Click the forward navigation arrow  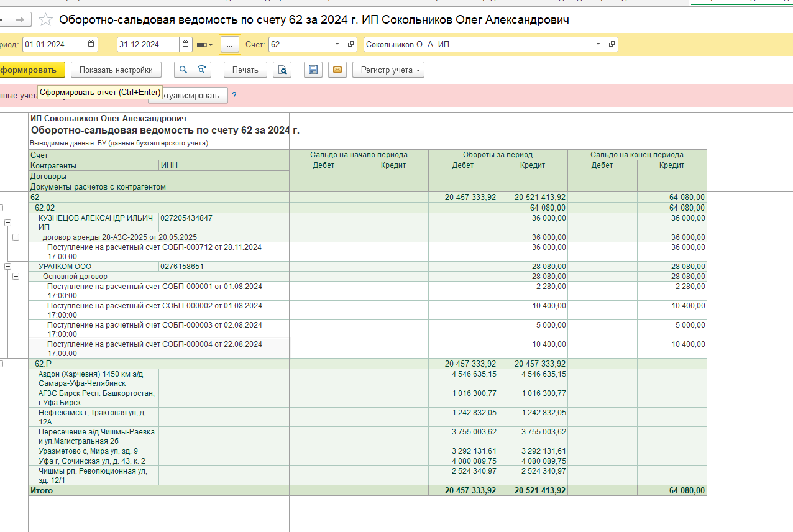19,20
